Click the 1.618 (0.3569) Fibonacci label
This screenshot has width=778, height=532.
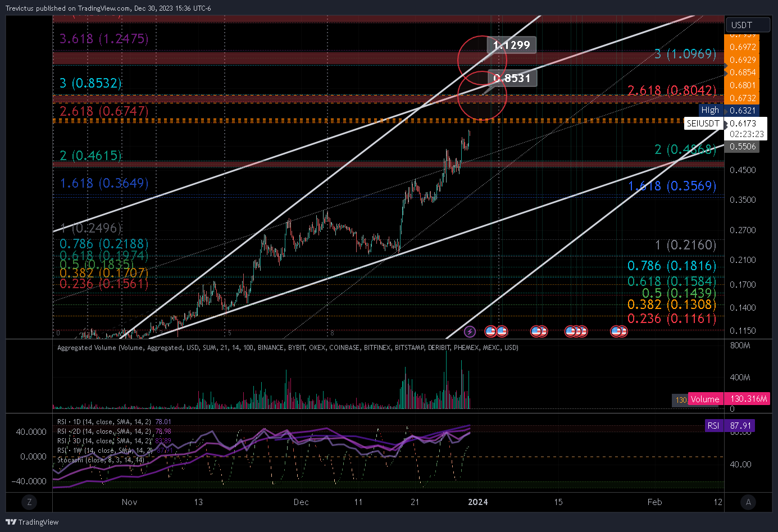pos(672,186)
